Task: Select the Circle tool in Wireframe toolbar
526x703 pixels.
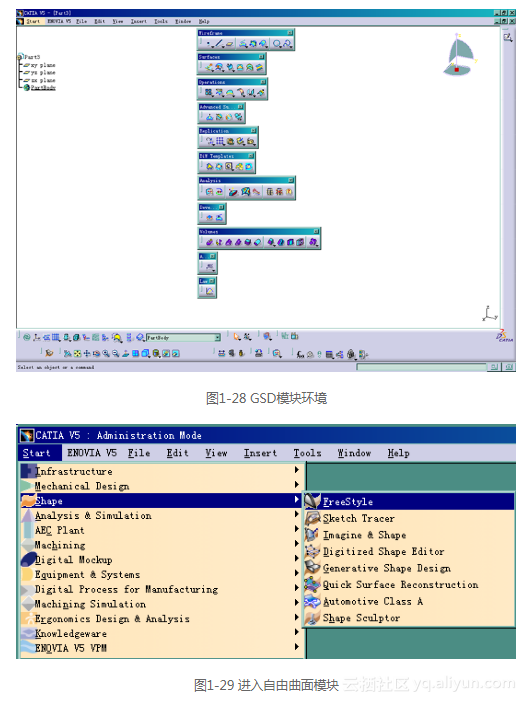Action: (277, 44)
